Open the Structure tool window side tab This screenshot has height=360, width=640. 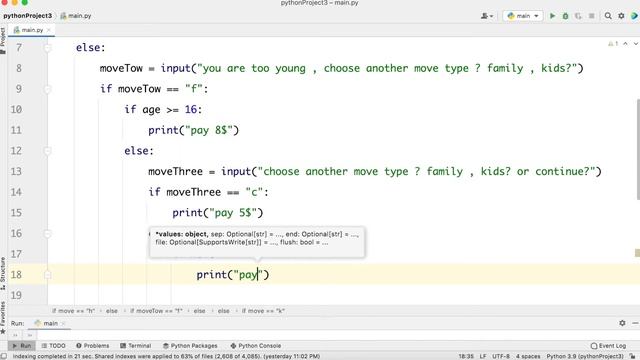click(3, 273)
